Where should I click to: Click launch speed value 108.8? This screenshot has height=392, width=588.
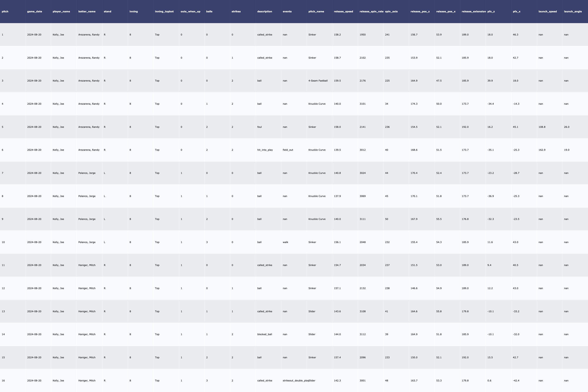542,127
